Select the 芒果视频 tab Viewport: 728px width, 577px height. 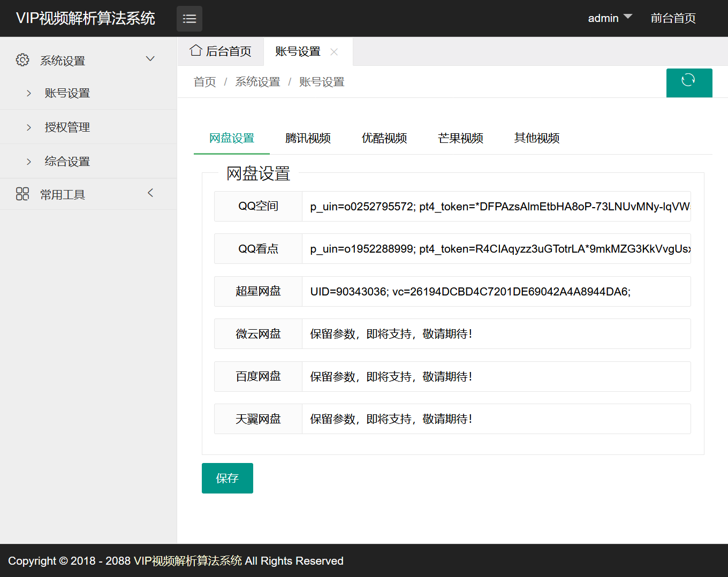click(x=460, y=138)
